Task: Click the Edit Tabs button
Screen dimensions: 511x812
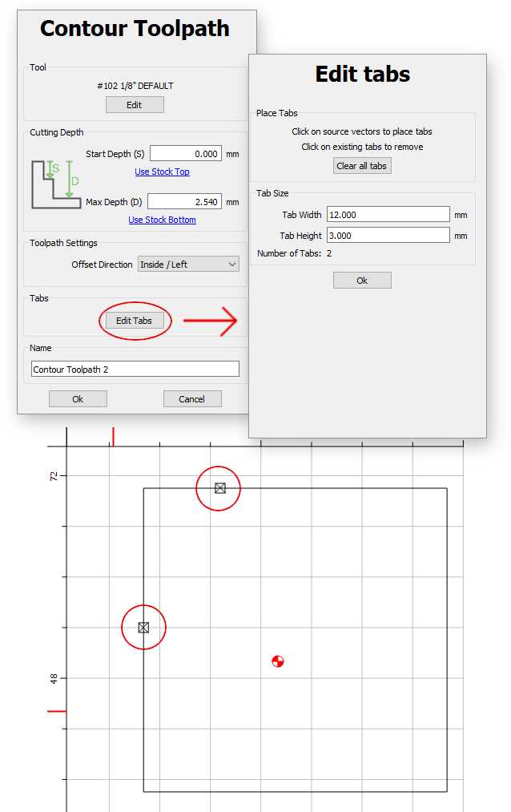Action: [x=135, y=321]
